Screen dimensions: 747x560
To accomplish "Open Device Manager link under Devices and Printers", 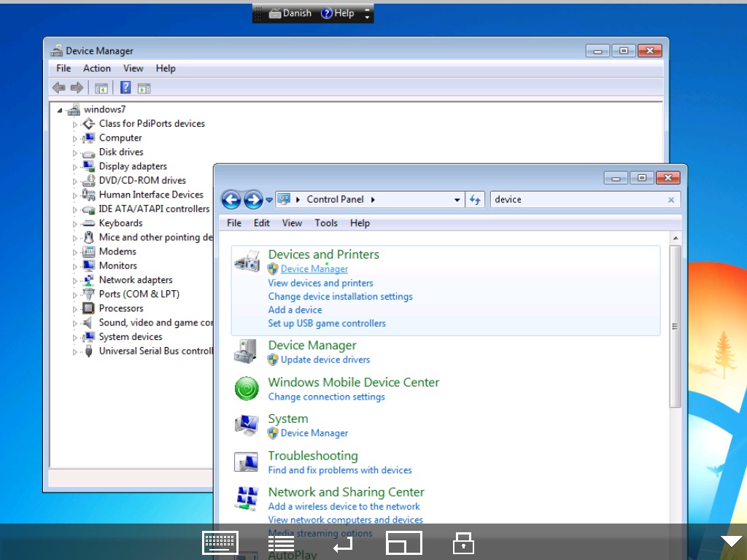I will click(314, 269).
